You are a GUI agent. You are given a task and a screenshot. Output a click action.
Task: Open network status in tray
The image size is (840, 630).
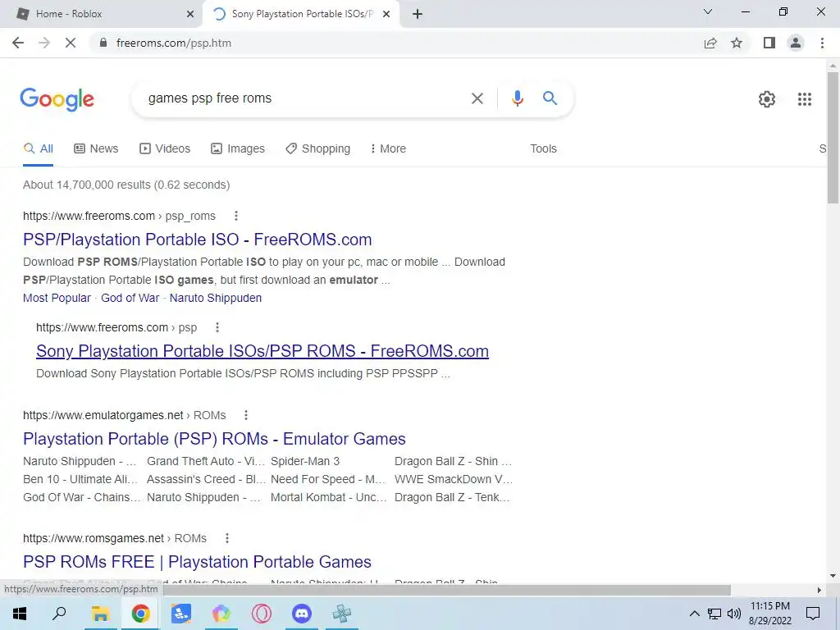tap(714, 614)
